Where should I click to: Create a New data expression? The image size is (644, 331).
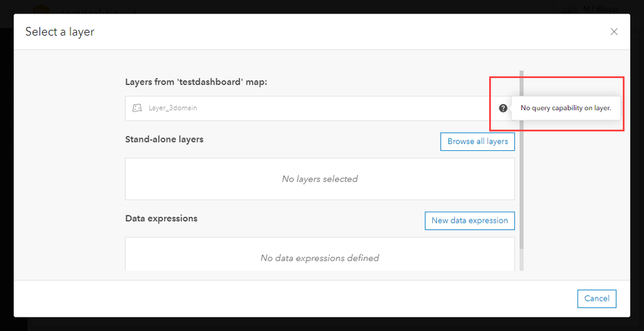click(x=469, y=221)
